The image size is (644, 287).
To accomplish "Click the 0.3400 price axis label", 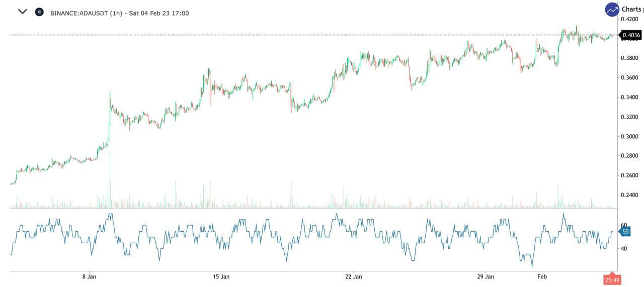I will [x=631, y=98].
